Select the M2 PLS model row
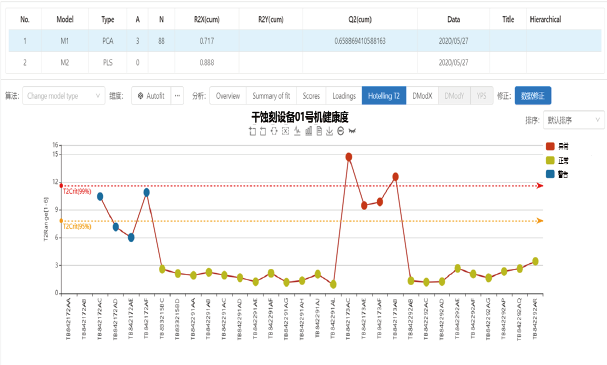Viewport: 607px width, 365px height. pos(305,62)
